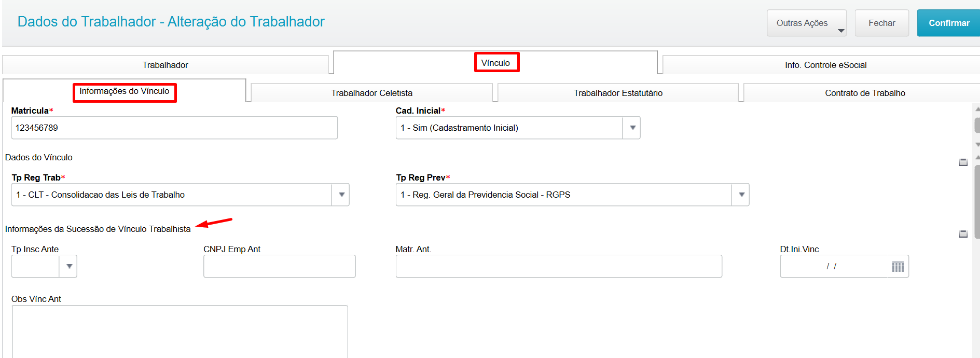This screenshot has width=980, height=358.
Task: Open the Trabalhador Estatutário subtab
Action: coord(618,93)
